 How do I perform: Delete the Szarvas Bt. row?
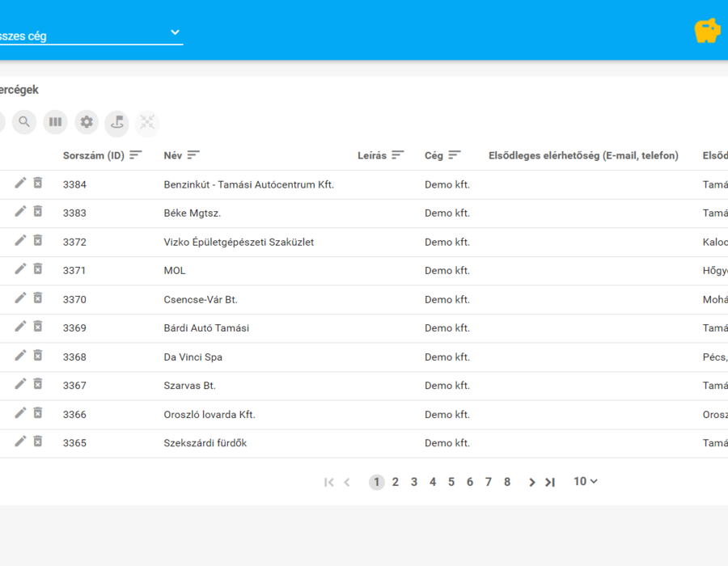38,385
